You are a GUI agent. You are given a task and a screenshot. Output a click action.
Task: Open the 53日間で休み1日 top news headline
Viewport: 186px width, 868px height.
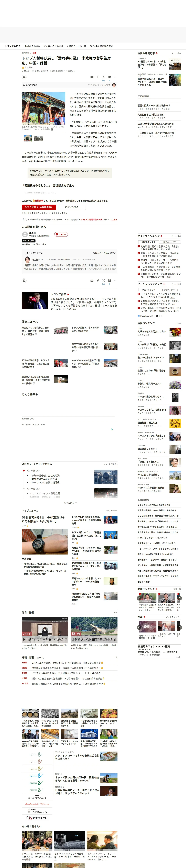(44, 519)
